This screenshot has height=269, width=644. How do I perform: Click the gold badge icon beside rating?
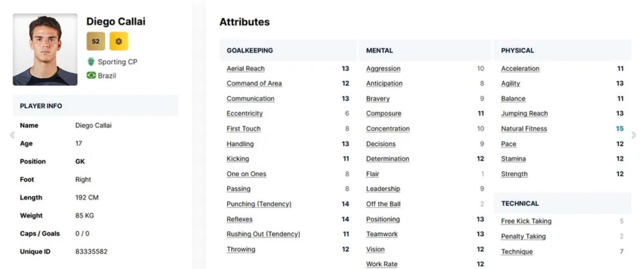click(x=119, y=41)
